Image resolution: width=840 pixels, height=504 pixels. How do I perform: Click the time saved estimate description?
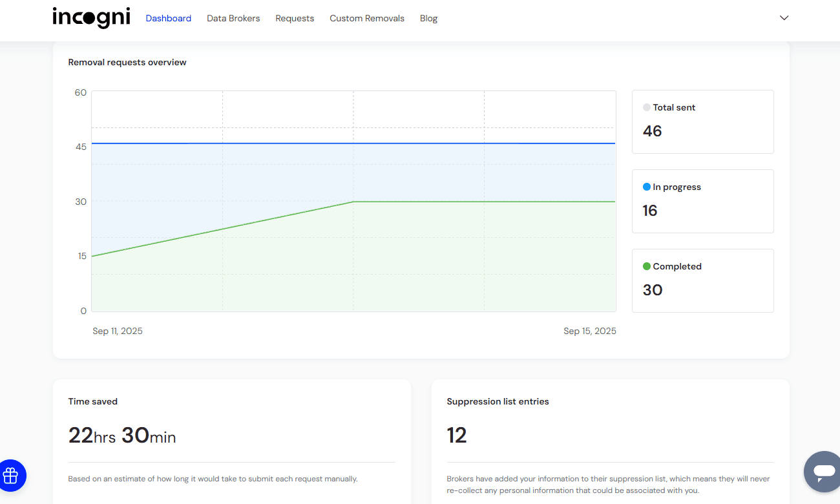tap(213, 479)
